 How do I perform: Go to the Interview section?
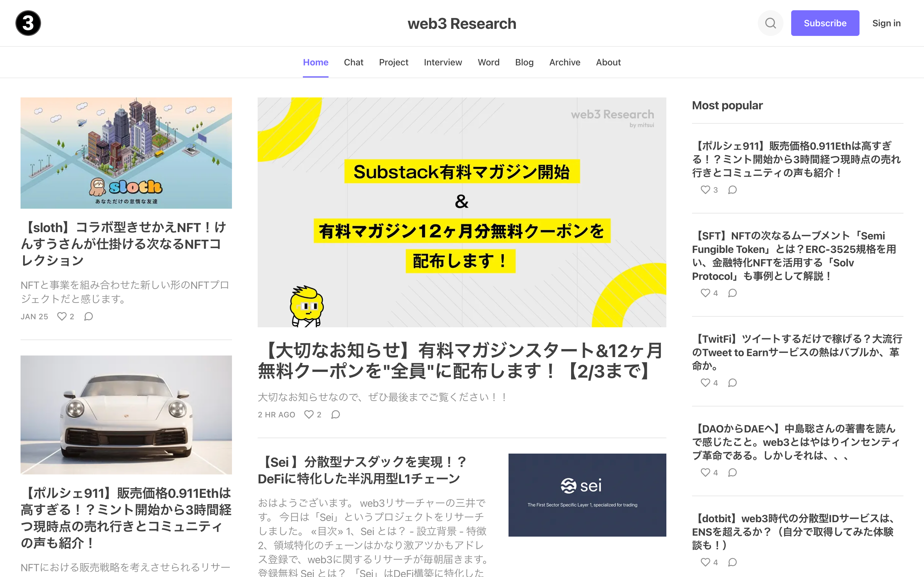tap(442, 62)
